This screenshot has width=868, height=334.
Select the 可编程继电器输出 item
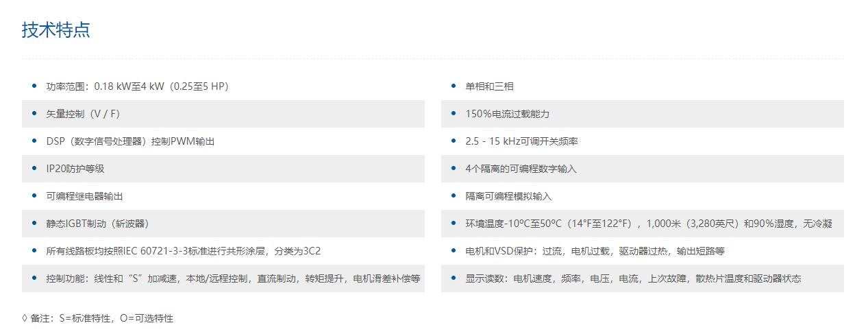tap(84, 196)
